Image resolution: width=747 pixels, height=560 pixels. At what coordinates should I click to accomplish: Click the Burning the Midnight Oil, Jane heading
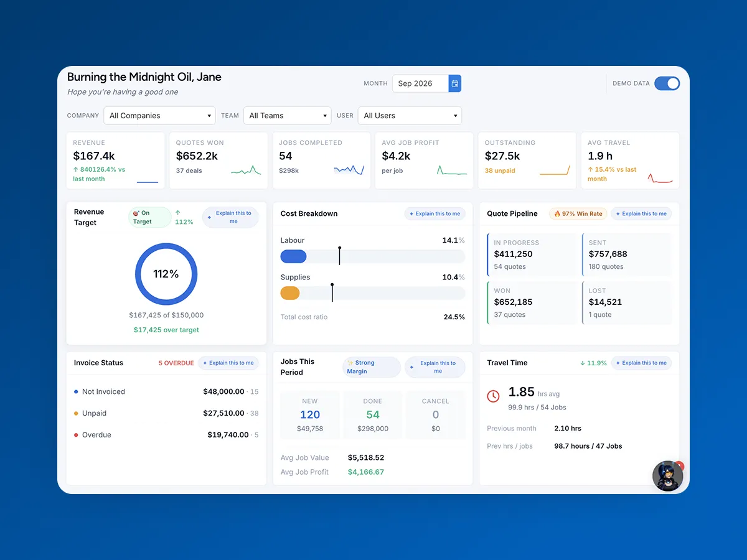click(144, 77)
